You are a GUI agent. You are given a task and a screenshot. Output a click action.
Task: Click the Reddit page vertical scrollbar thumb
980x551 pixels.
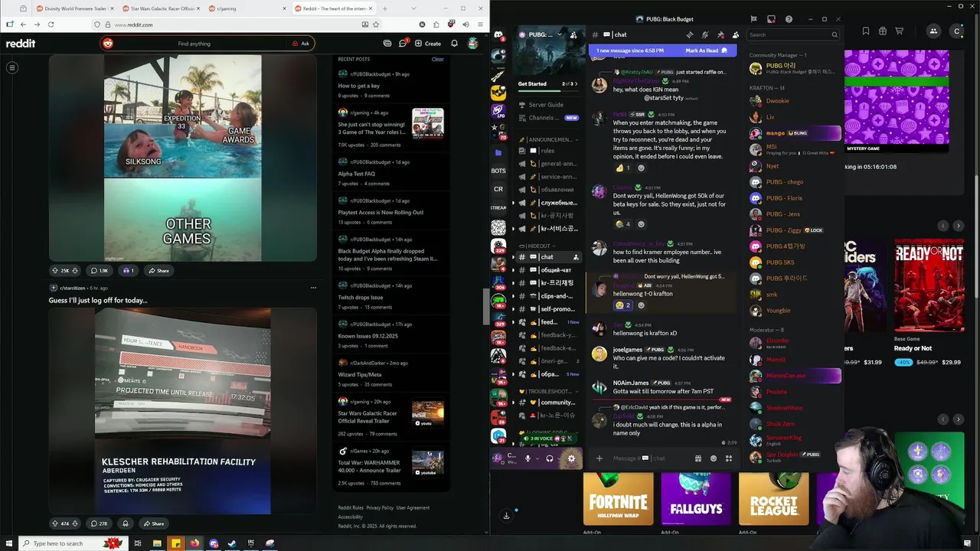point(485,308)
